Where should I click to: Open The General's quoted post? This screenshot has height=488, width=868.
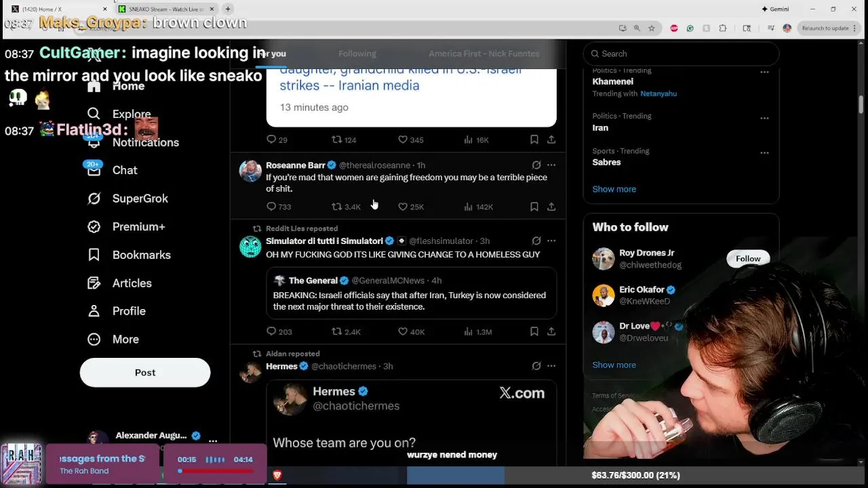pos(411,293)
